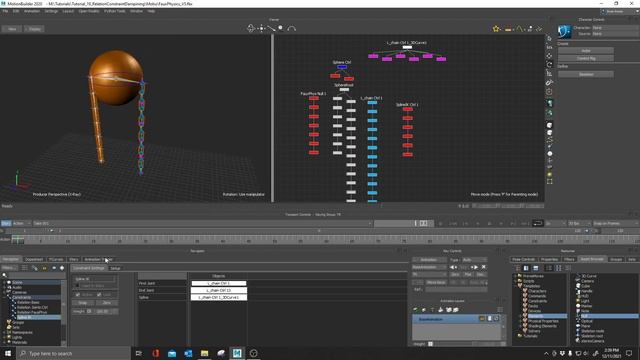Adjust the constraint Weight slider
Viewport: 640px width, 360px height.
click(89, 311)
